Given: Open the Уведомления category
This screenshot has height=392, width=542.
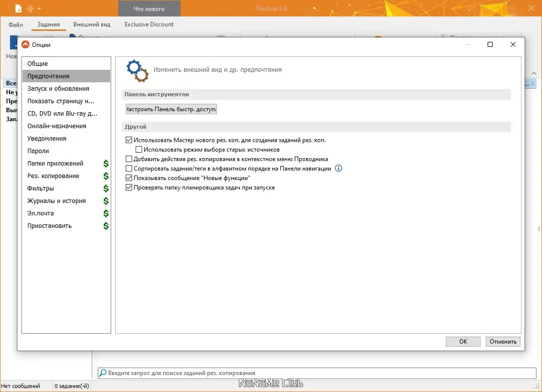Looking at the screenshot, I should (66, 138).
